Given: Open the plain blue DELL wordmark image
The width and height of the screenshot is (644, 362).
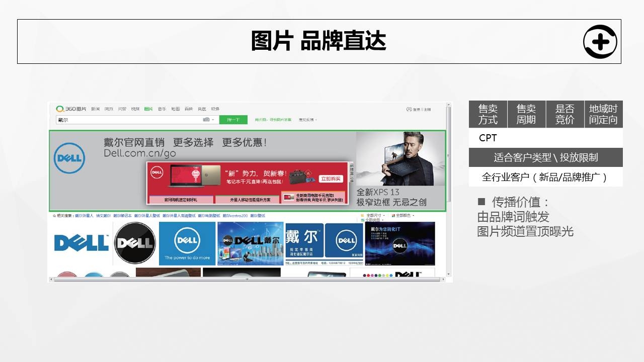Looking at the screenshot, I should click(81, 243).
